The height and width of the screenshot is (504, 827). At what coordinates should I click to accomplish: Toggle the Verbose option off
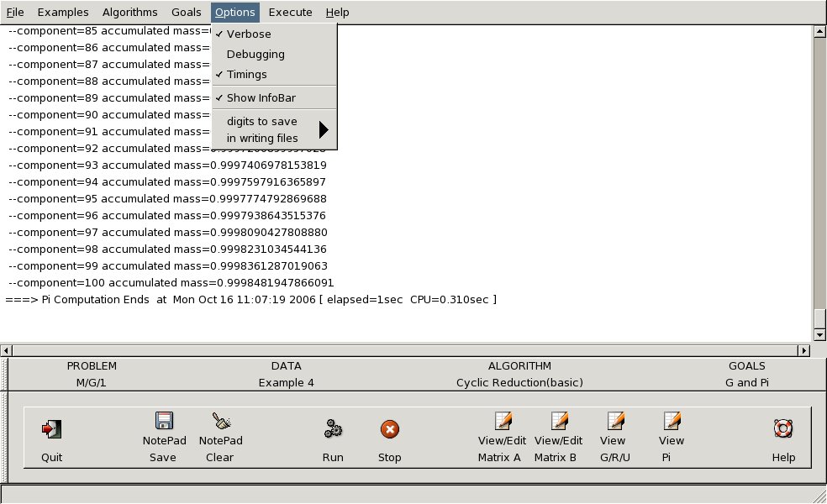point(249,34)
